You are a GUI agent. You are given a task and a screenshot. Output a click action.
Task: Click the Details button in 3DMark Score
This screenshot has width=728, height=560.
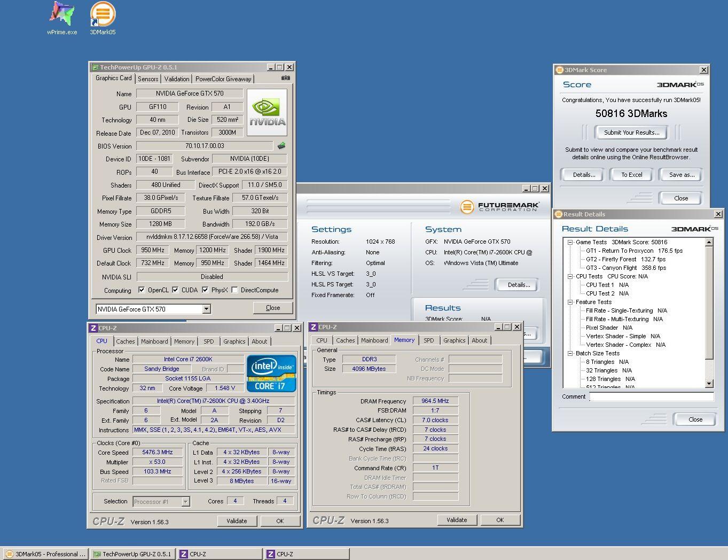[584, 175]
